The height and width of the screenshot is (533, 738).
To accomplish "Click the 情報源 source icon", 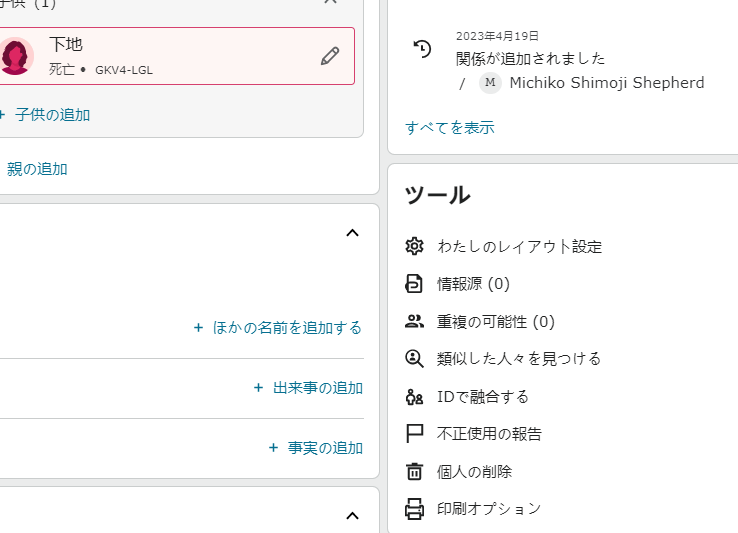I will [x=415, y=284].
